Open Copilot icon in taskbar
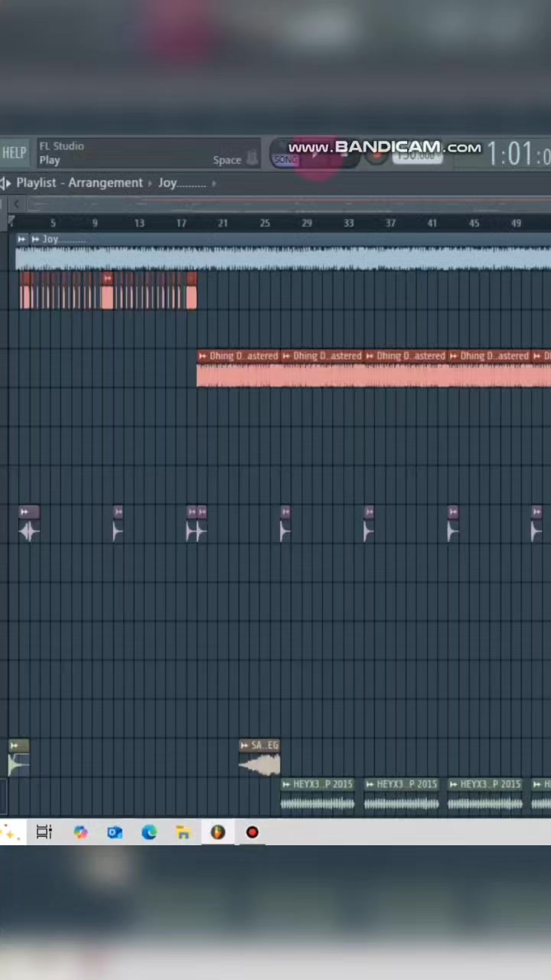The image size is (551, 980). (80, 832)
